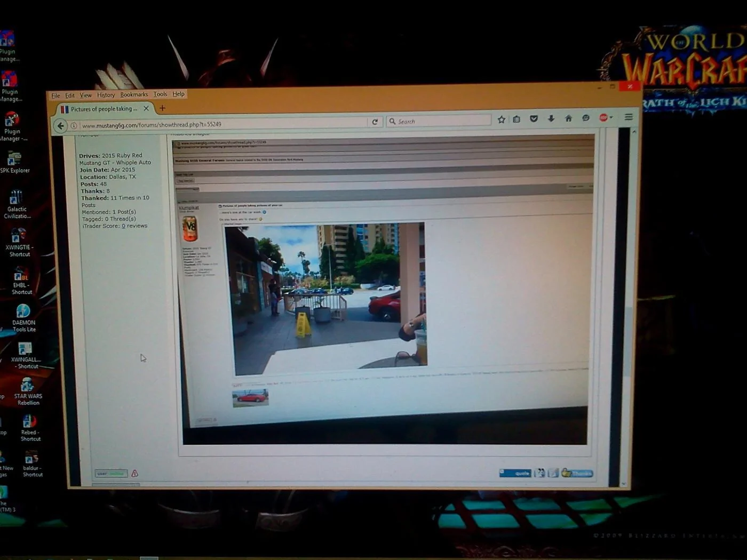Open a new tab with the plus button
Image resolution: width=747 pixels, height=560 pixels.
coord(162,108)
